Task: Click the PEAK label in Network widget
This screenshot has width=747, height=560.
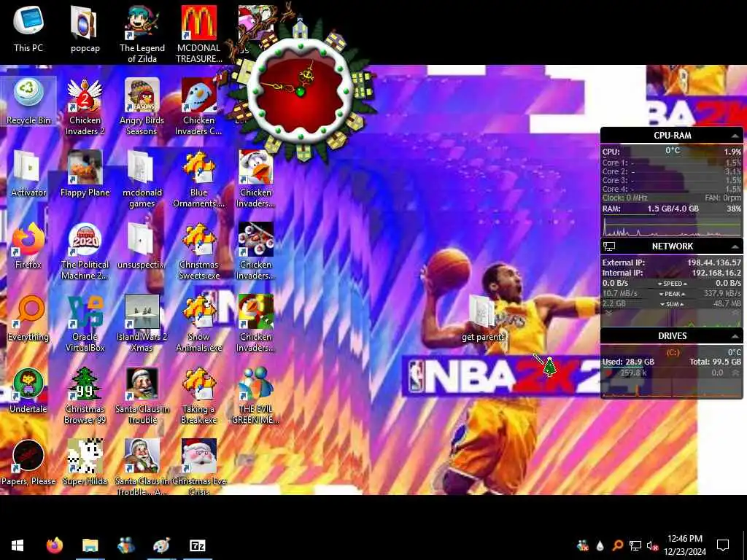Action: tap(672, 294)
